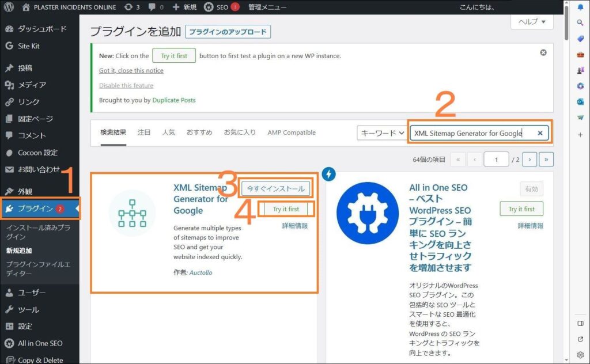
Task: Click Try it first for XML Sitemap Generator
Action: coord(286,209)
